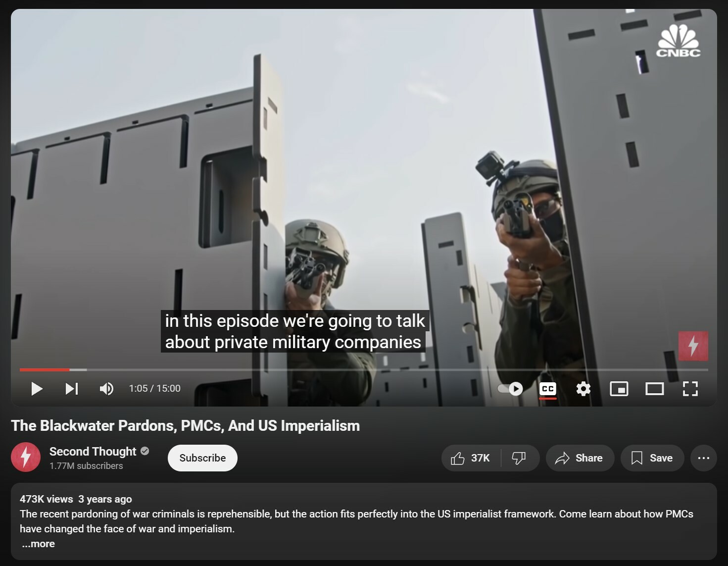Expand the description with ...more

(x=39, y=544)
